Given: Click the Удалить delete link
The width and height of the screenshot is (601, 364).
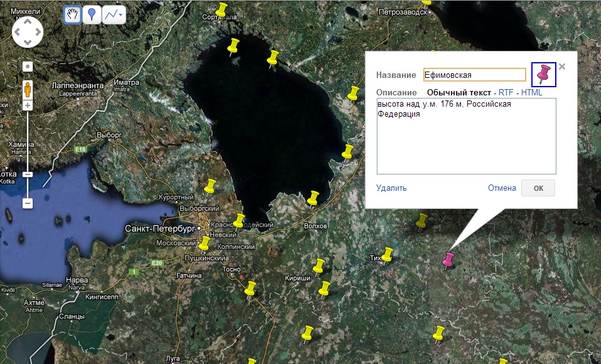Looking at the screenshot, I should 391,188.
